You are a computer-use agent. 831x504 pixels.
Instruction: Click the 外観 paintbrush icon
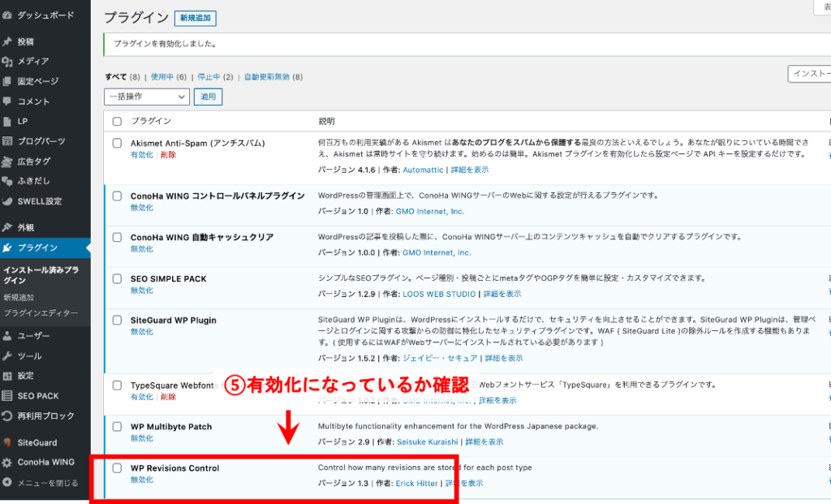(x=6, y=227)
